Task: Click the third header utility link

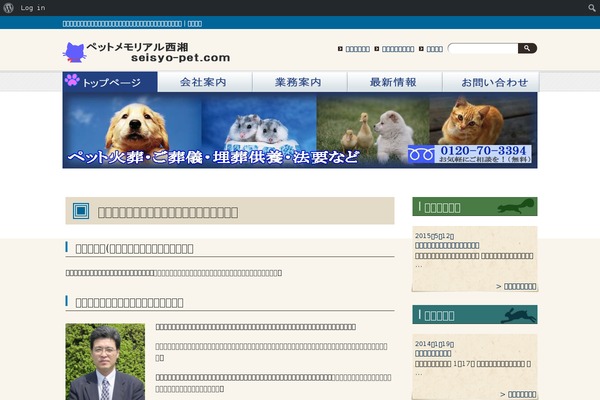Action: (435, 49)
